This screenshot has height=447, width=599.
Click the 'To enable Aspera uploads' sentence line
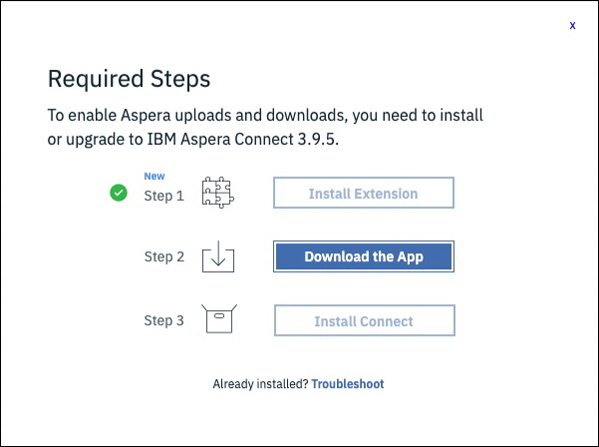coord(265,115)
